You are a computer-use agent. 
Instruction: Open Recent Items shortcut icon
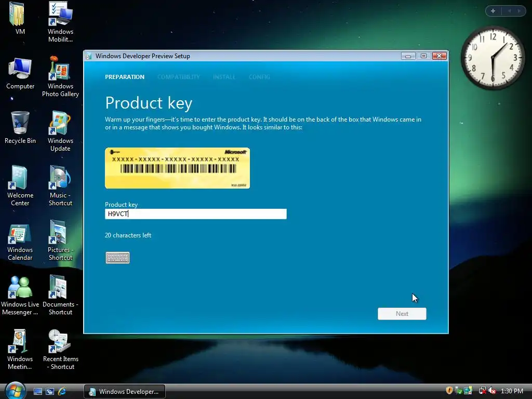(x=60, y=350)
